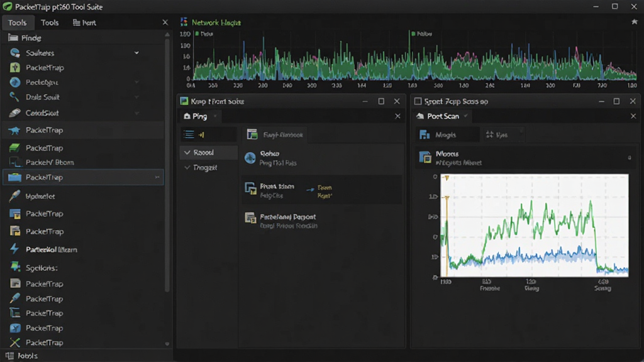644x362 pixels.
Task: Close the Ping tab panel
Action: [x=397, y=116]
